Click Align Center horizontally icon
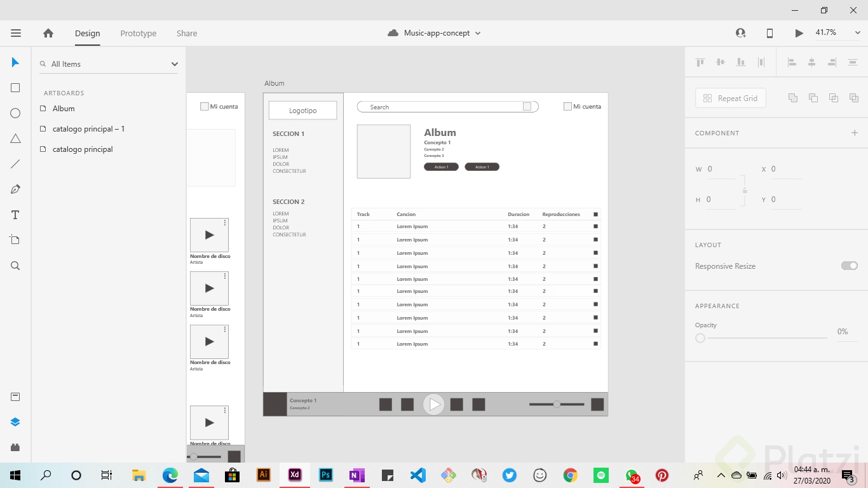Viewport: 868px width, 488px height. [812, 62]
